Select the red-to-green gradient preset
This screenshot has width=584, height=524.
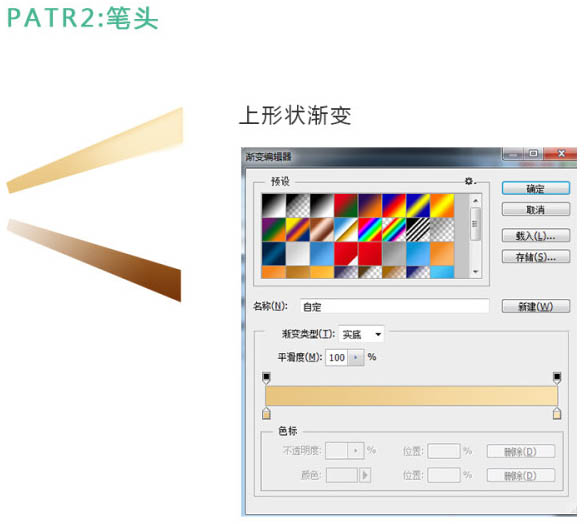tap(346, 205)
